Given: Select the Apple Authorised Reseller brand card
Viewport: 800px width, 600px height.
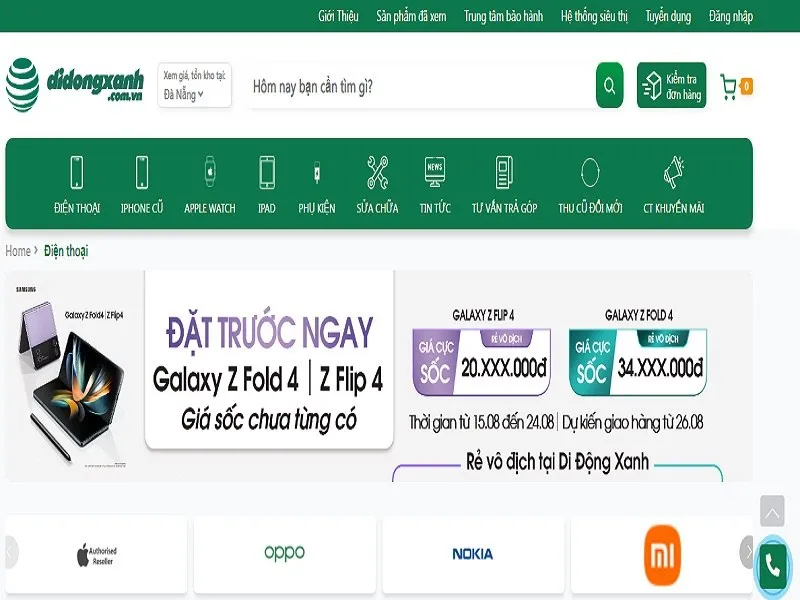Looking at the screenshot, I should pos(96,555).
